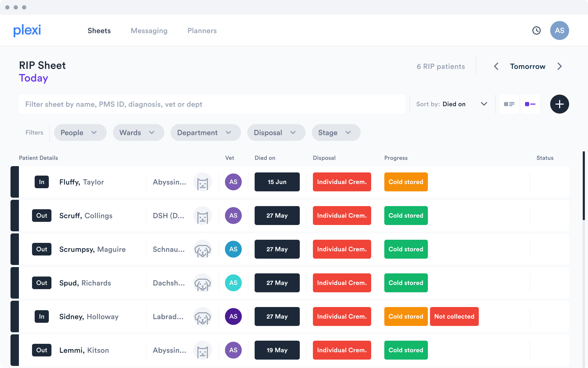The image size is (588, 368).
Task: Expand the Disposal filter dropdown
Action: tap(276, 132)
